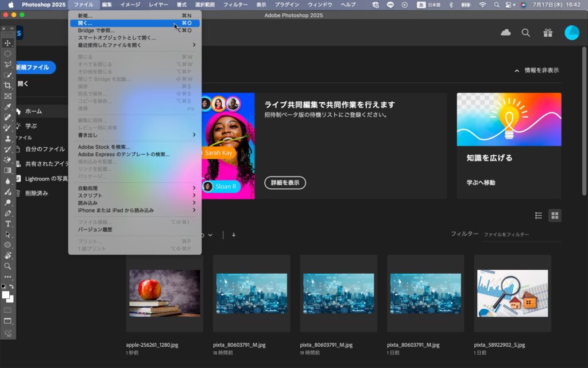Select the Polygonal Lasso tool
This screenshot has width=588, height=368.
[x=7, y=64]
